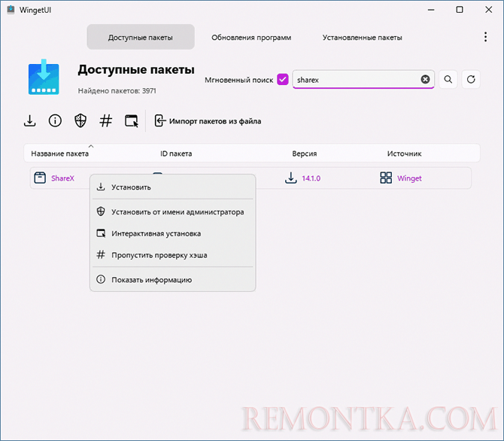This screenshot has width=504, height=441.
Task: Clear the sharex search field
Action: click(x=425, y=80)
